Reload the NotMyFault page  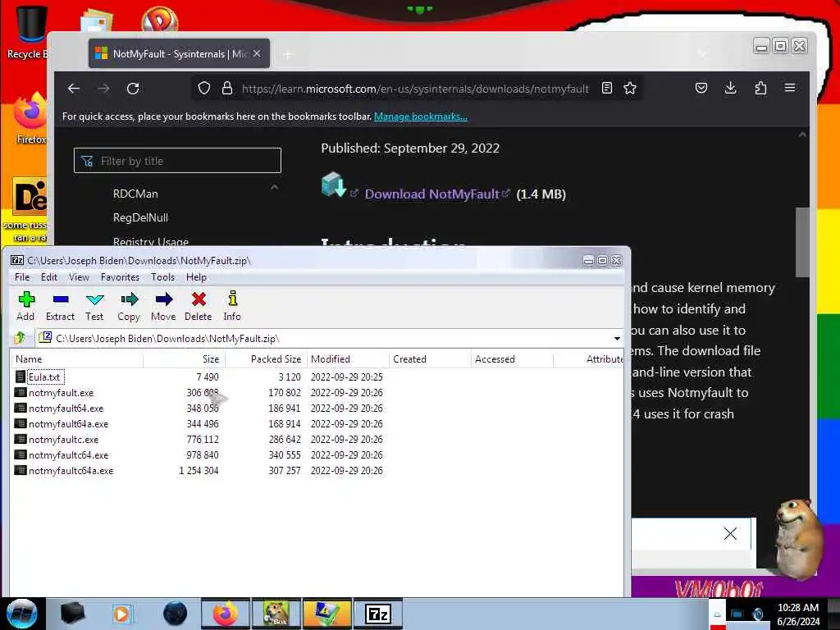coord(134,89)
